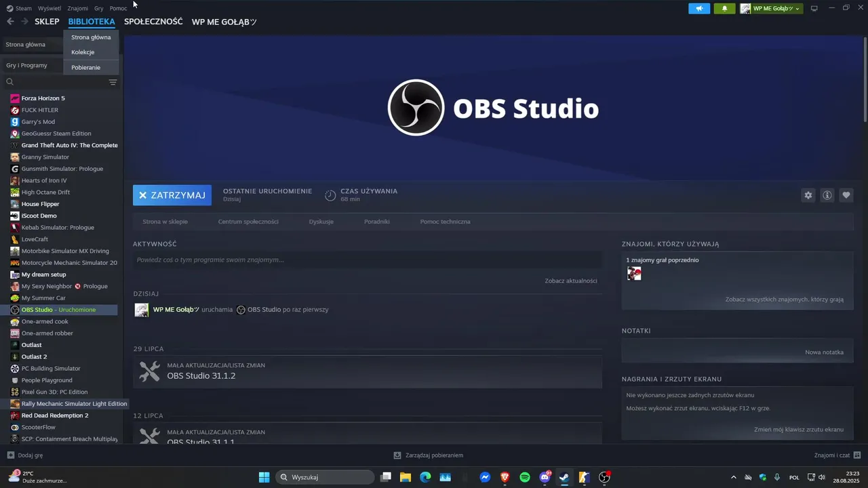The width and height of the screenshot is (868, 488).
Task: Open system volume tray icon
Action: click(822, 477)
